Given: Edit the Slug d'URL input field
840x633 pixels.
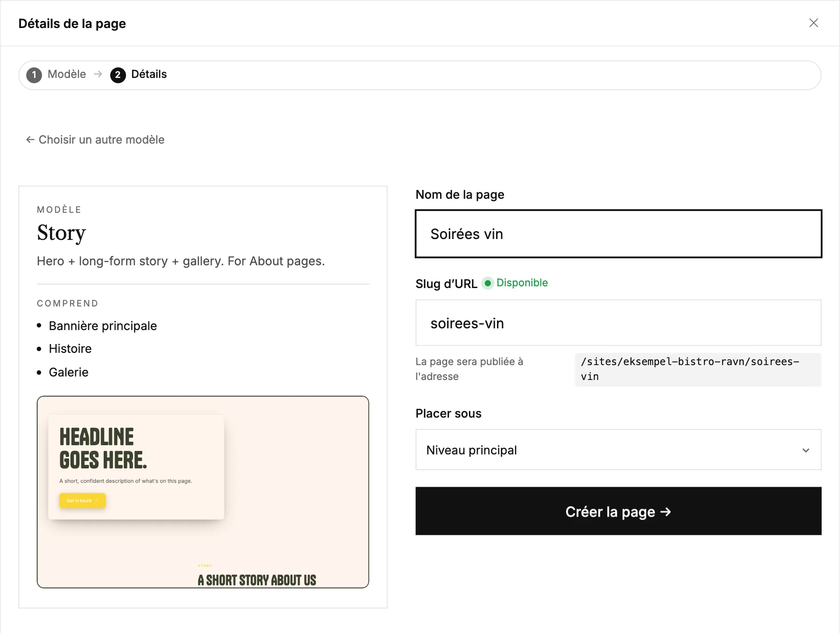Looking at the screenshot, I should tap(618, 323).
